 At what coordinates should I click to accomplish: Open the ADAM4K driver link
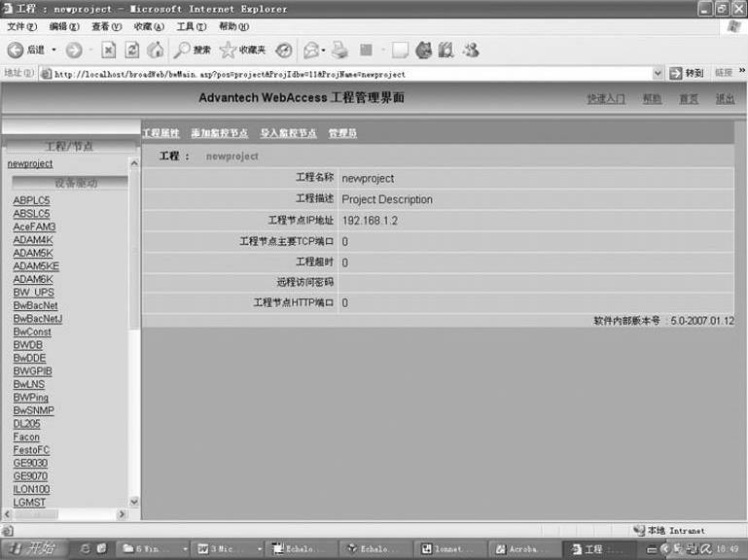pos(33,240)
